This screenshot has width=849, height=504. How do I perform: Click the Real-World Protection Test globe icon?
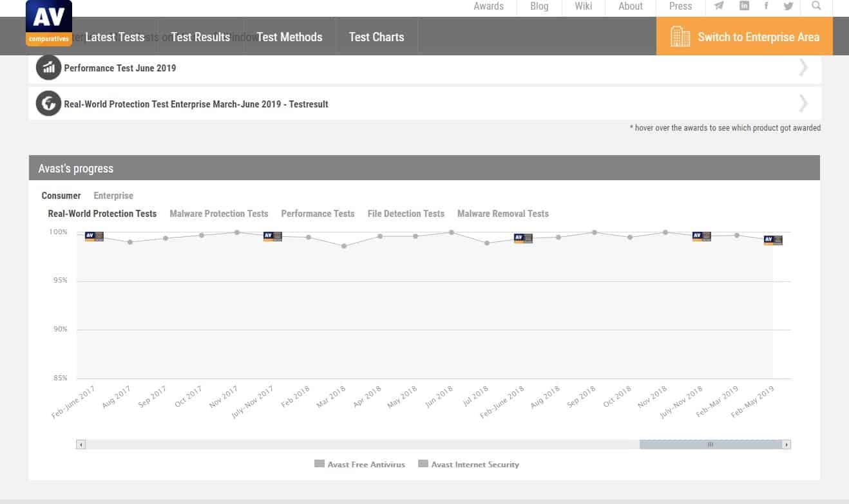pos(48,104)
